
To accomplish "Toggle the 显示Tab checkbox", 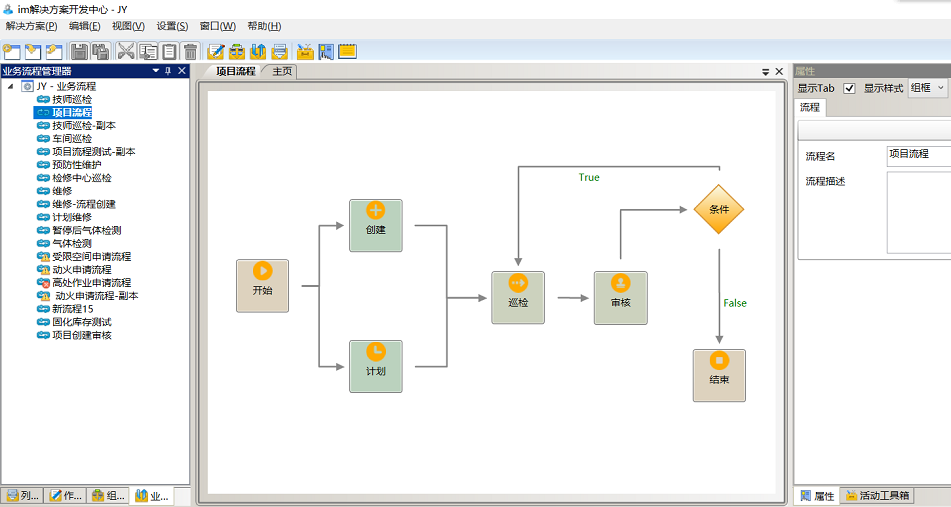I will [850, 88].
